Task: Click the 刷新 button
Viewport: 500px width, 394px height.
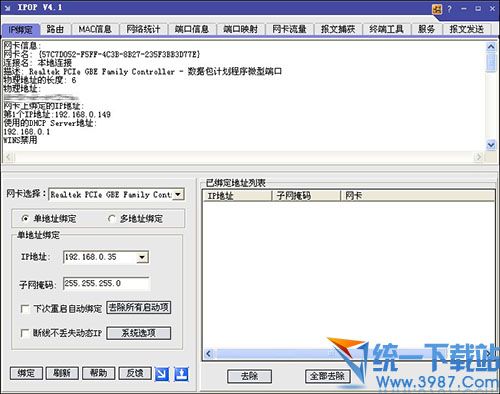Action: pos(62,373)
